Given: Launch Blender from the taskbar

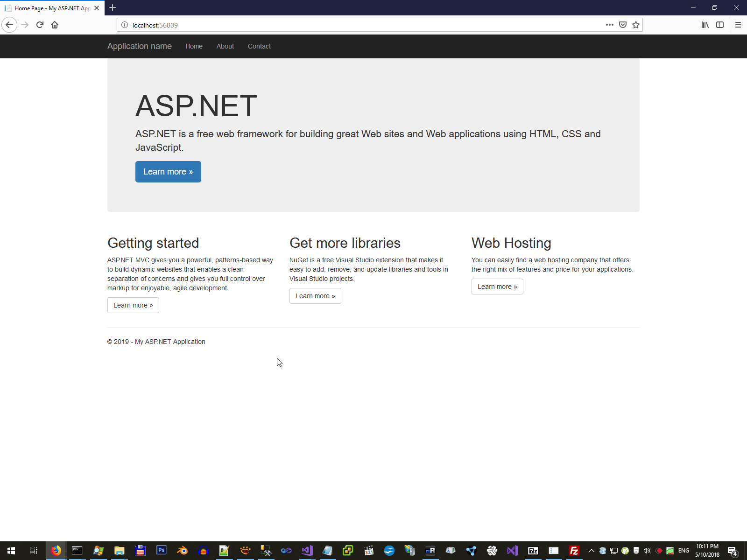Looking at the screenshot, I should tap(182, 551).
